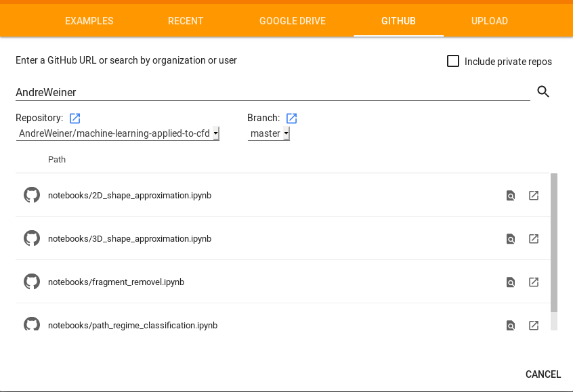The width and height of the screenshot is (573, 392).
Task: Open path_regime_classification.ipynb in new tab icon
Action: click(x=534, y=325)
